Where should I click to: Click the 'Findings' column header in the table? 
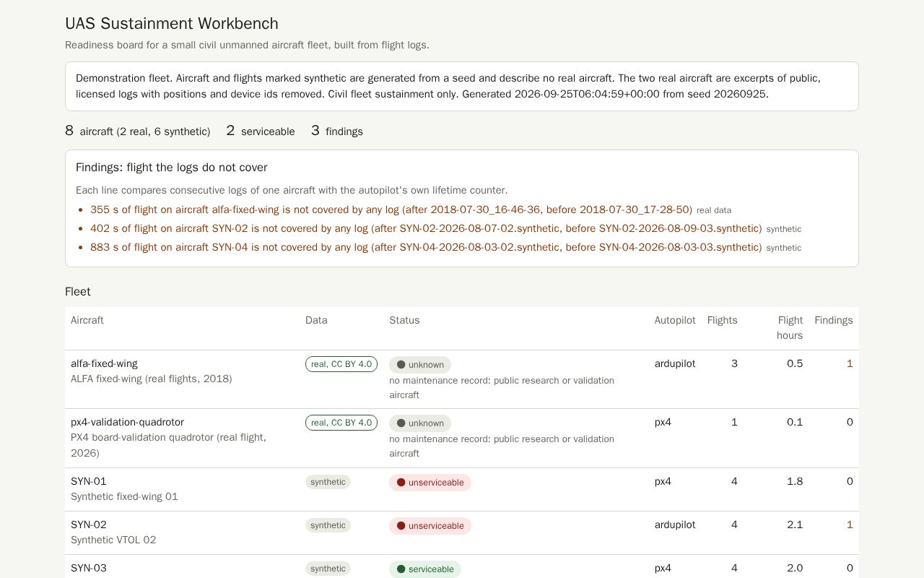[834, 320]
